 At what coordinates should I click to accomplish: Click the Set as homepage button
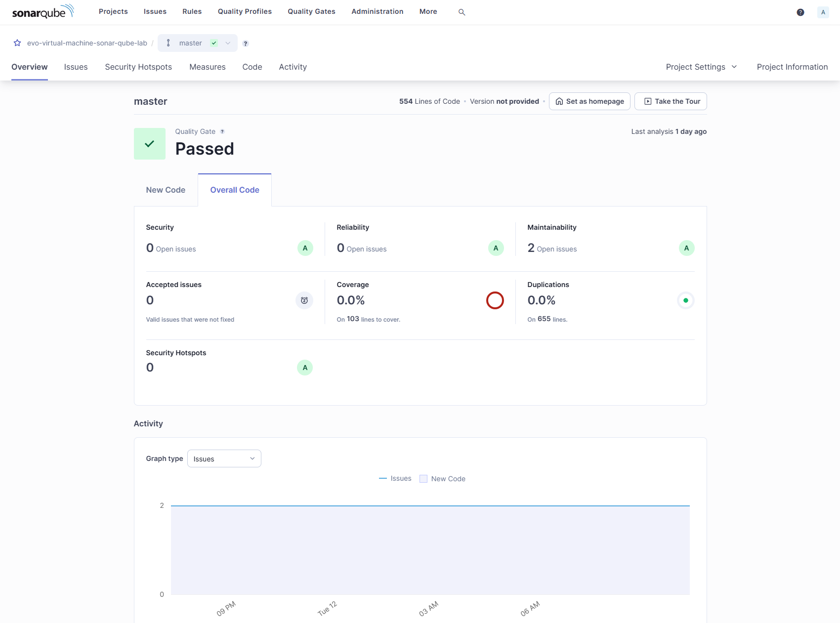click(589, 101)
